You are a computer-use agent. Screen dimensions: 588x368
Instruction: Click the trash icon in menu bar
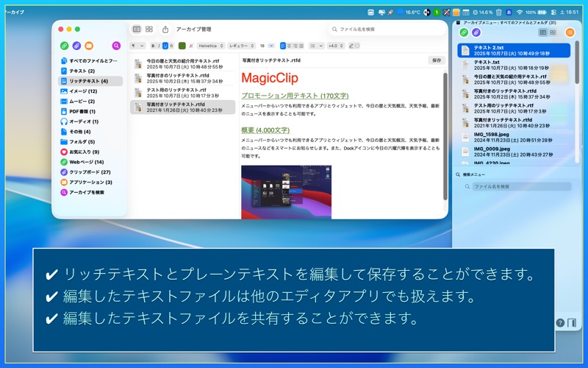(499, 12)
